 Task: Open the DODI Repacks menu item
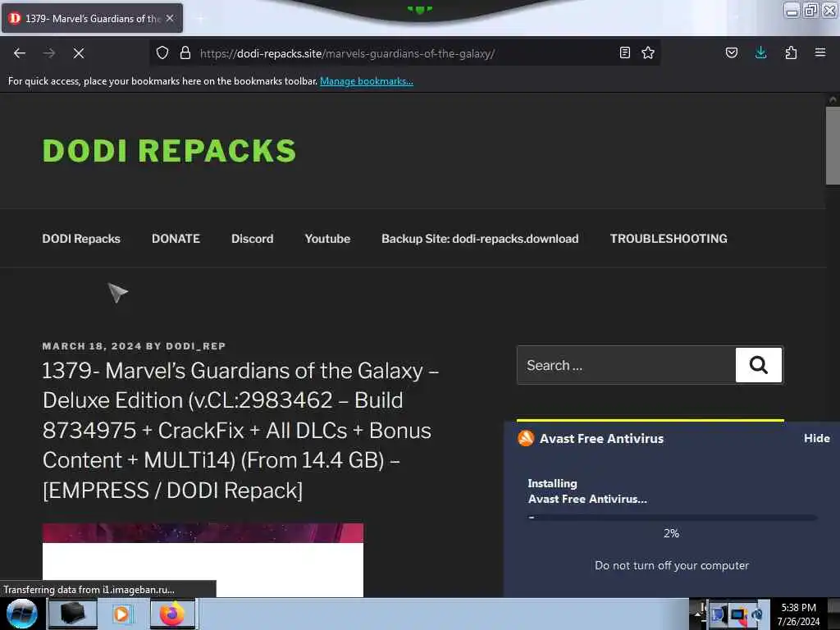(81, 239)
